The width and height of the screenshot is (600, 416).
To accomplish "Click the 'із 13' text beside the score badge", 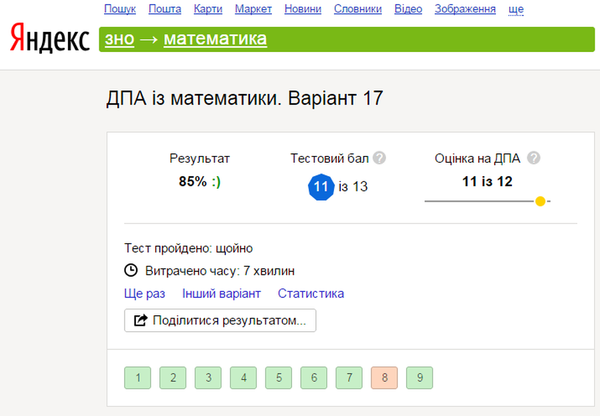I will coord(353,186).
